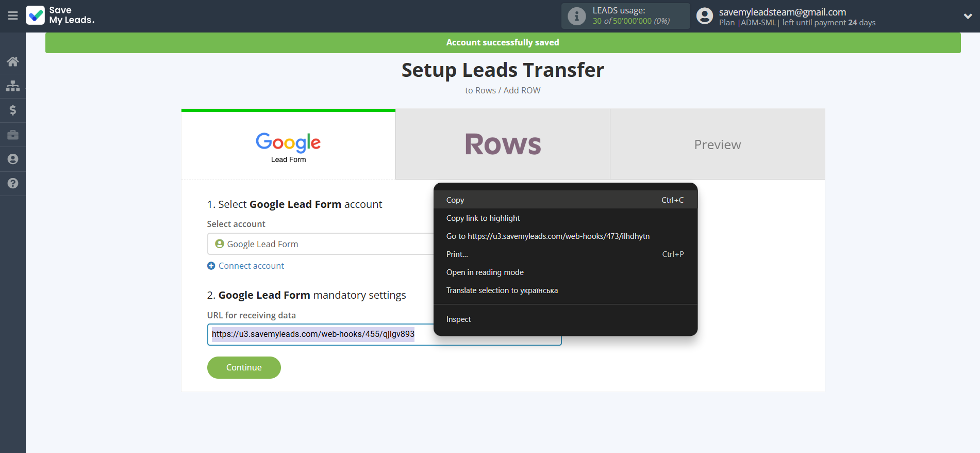Switch to the Rows tab
Viewport: 980px width, 453px height.
tap(503, 144)
